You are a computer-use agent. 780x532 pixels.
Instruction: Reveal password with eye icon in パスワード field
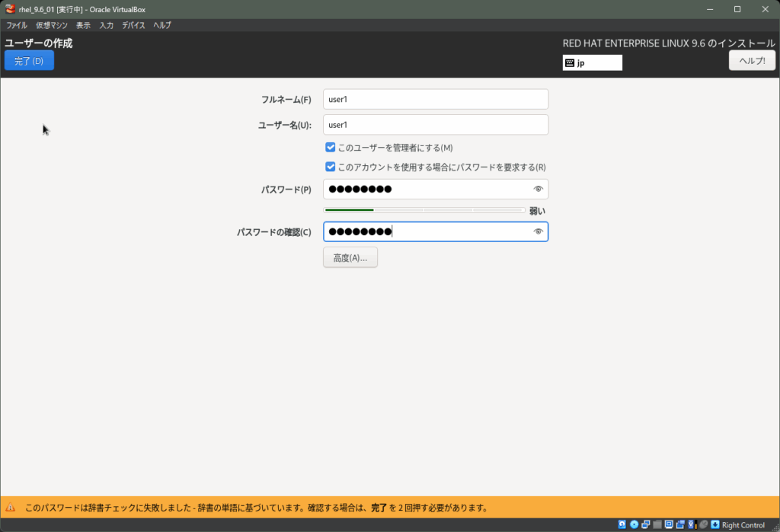tap(538, 189)
